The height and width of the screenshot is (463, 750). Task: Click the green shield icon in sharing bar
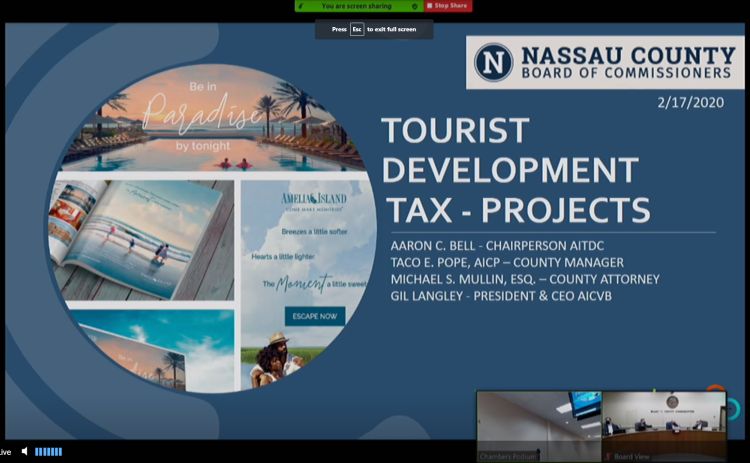coord(414,6)
